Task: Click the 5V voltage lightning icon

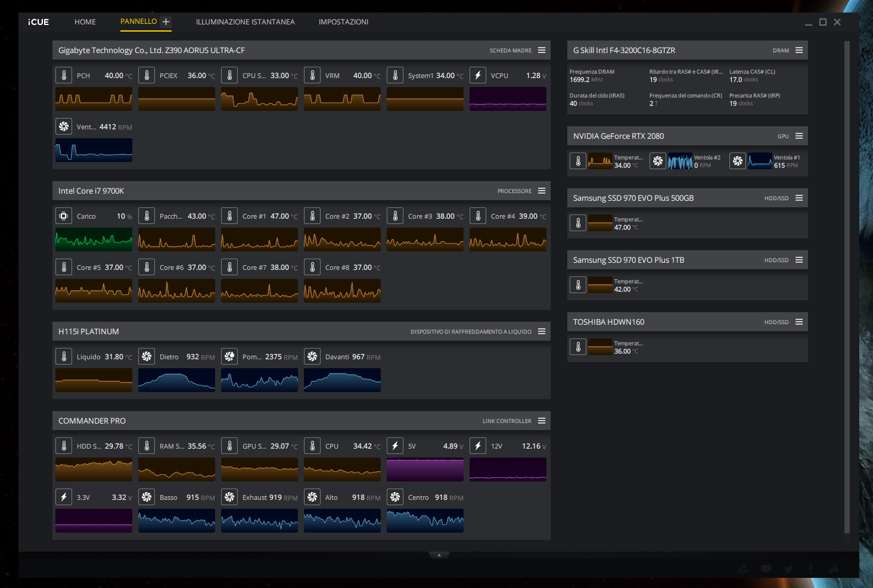Action: point(395,446)
